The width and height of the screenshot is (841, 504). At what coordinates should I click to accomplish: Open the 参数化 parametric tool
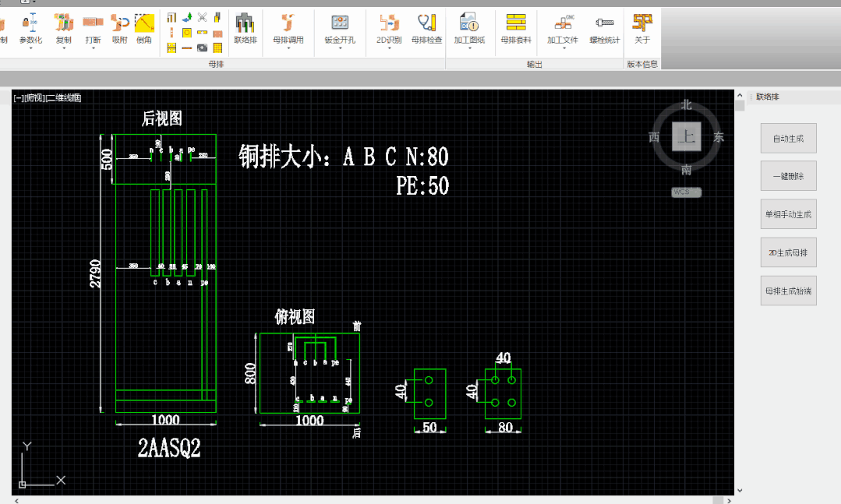tap(30, 28)
